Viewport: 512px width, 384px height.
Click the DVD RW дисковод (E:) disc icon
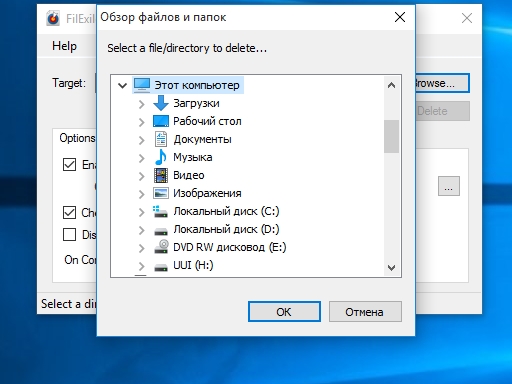coord(161,247)
